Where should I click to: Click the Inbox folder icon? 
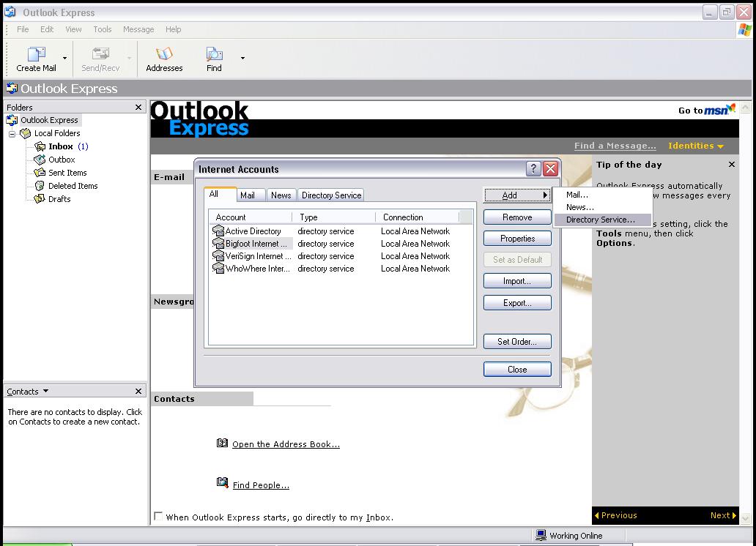[x=40, y=146]
